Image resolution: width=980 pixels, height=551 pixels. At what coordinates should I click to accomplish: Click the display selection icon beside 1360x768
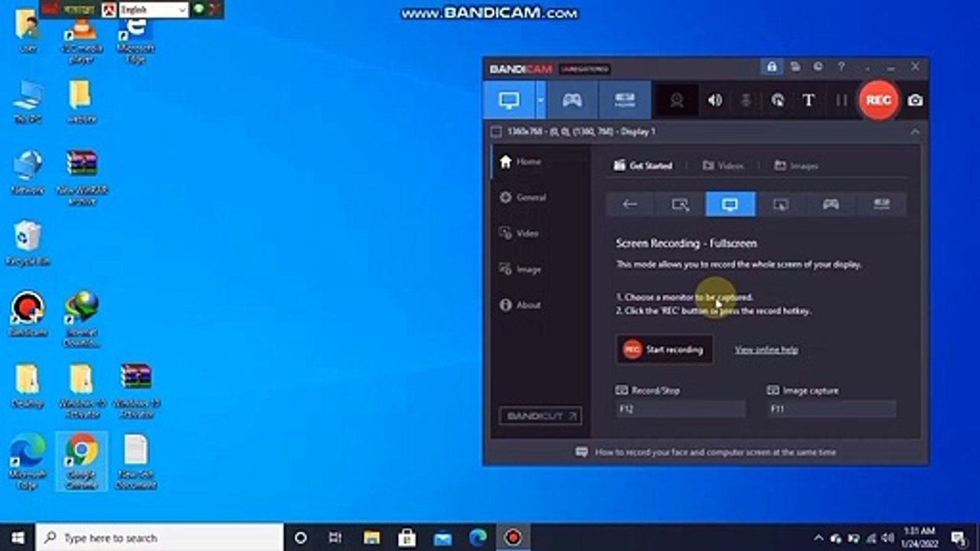click(x=495, y=132)
